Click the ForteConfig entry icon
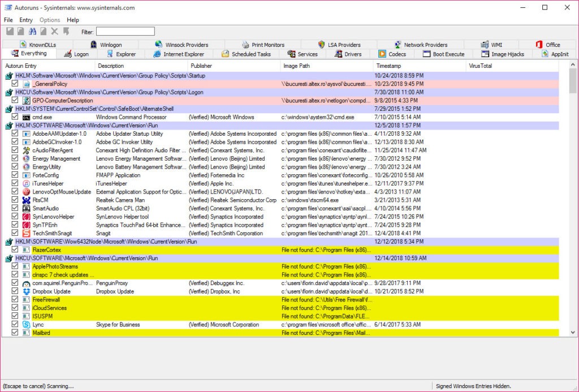 tap(26, 175)
